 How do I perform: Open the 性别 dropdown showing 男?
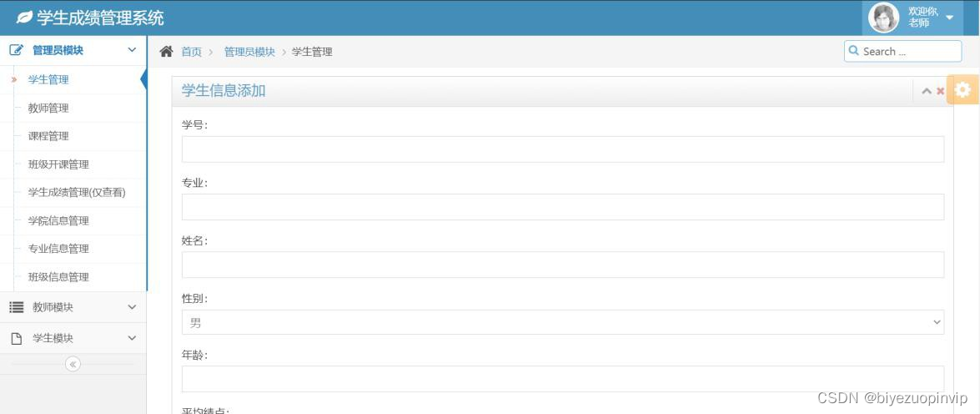(x=562, y=322)
